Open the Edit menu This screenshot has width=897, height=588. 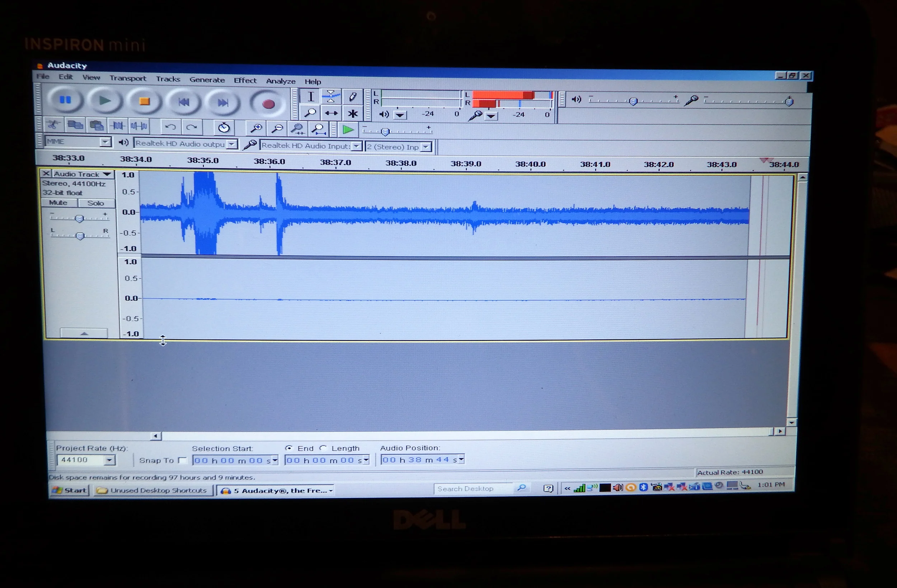point(66,77)
